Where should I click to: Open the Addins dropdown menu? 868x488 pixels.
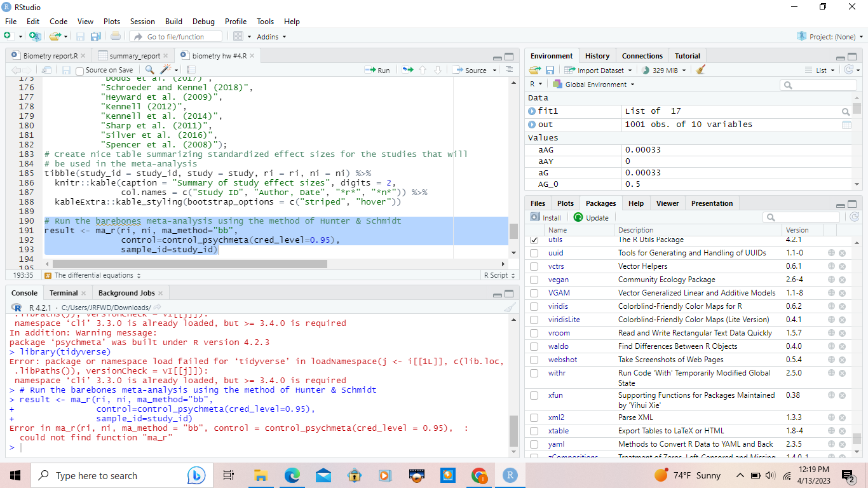tap(271, 37)
